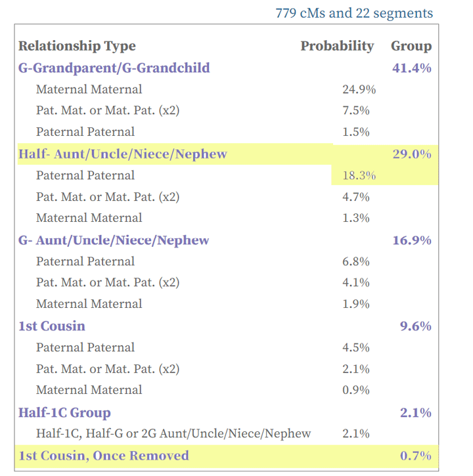Select the G- Aunt/Uncle/Niece/Nephew group heading
The height and width of the screenshot is (476, 473).
pyautogui.click(x=114, y=240)
